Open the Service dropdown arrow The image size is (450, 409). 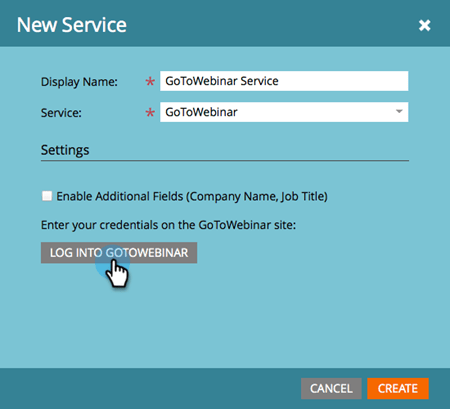(x=399, y=112)
